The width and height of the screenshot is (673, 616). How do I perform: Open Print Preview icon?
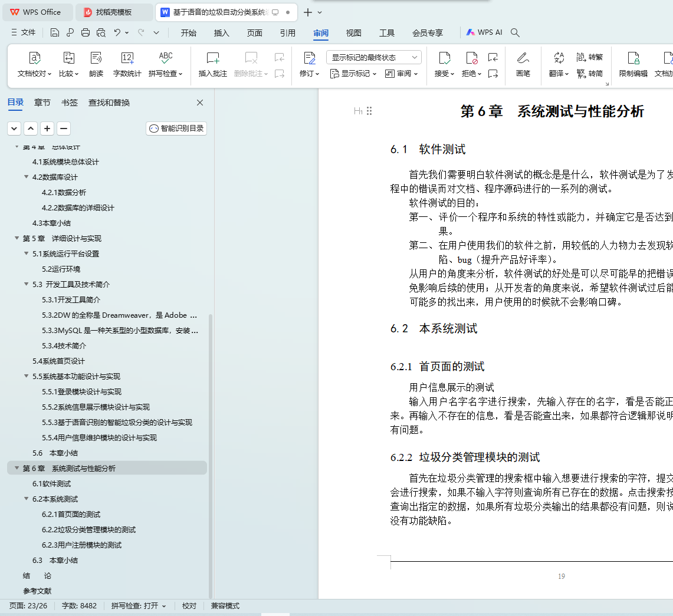(101, 32)
